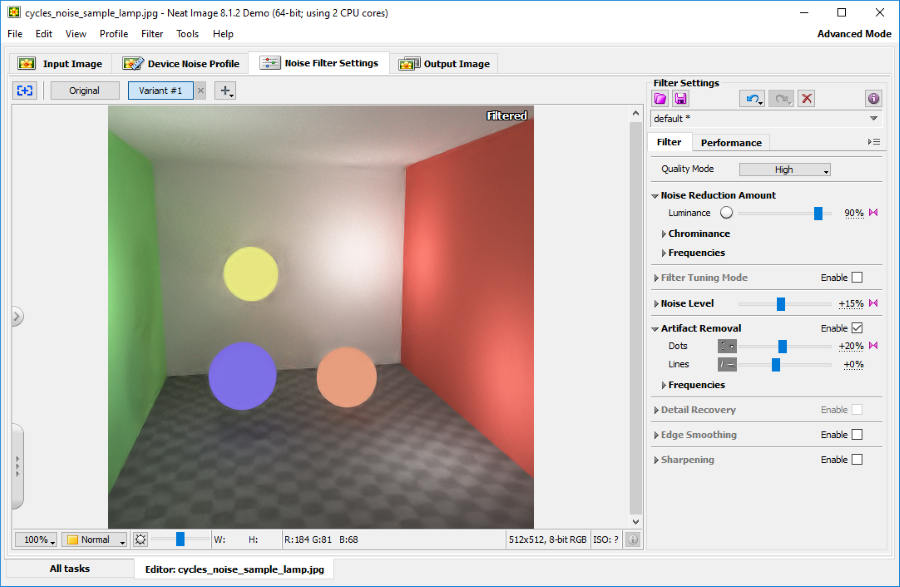Viewport: 900px width, 587px height.
Task: Collapse the Artifact Removal section
Action: pyautogui.click(x=655, y=329)
